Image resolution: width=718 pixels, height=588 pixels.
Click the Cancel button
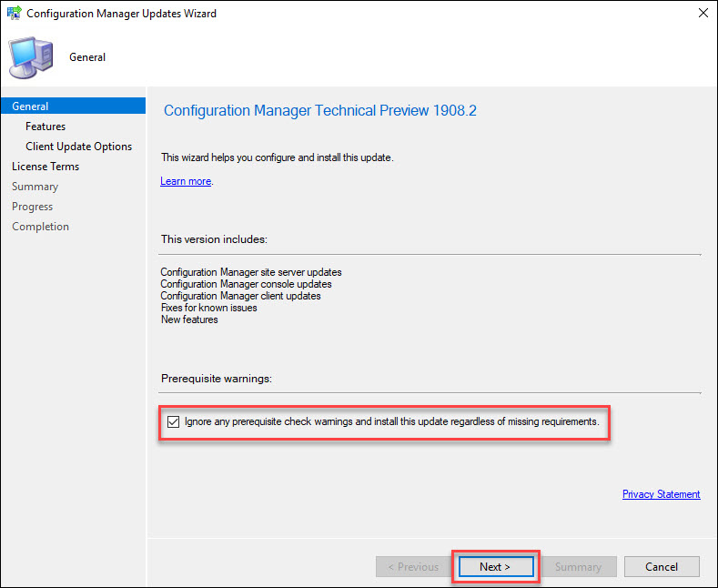coord(662,566)
